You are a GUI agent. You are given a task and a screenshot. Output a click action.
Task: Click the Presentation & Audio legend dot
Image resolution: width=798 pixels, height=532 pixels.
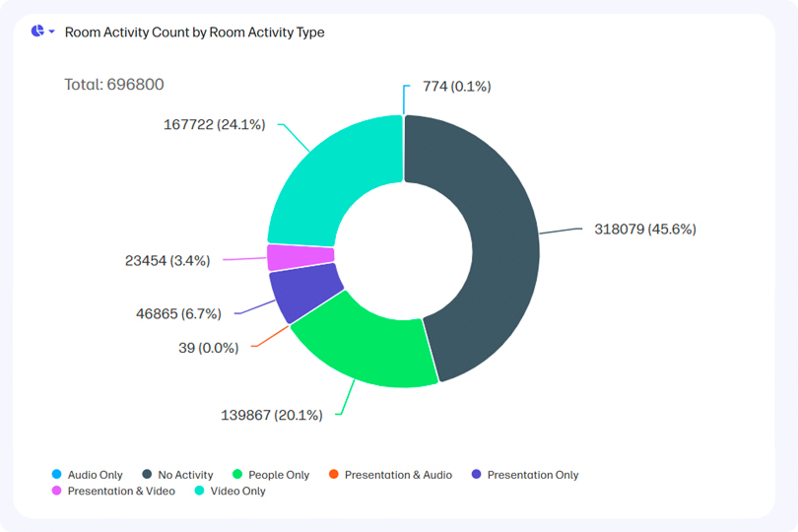coord(334,475)
